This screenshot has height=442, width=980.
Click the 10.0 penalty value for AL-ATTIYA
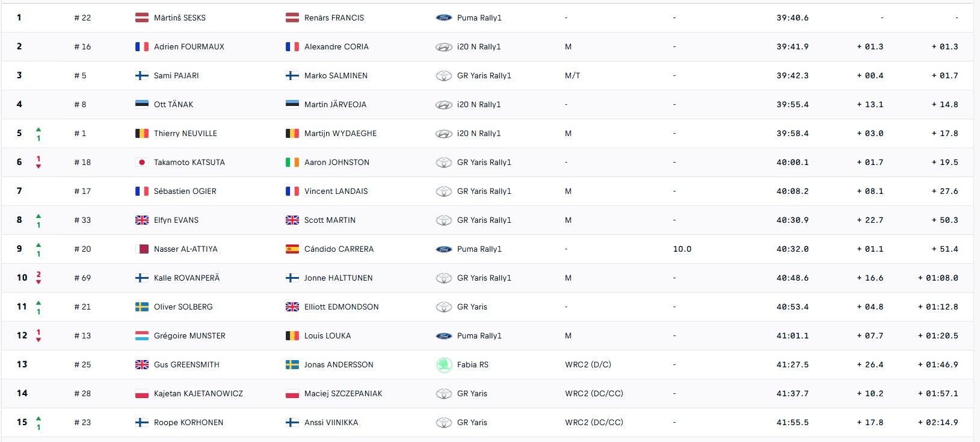[x=682, y=249]
